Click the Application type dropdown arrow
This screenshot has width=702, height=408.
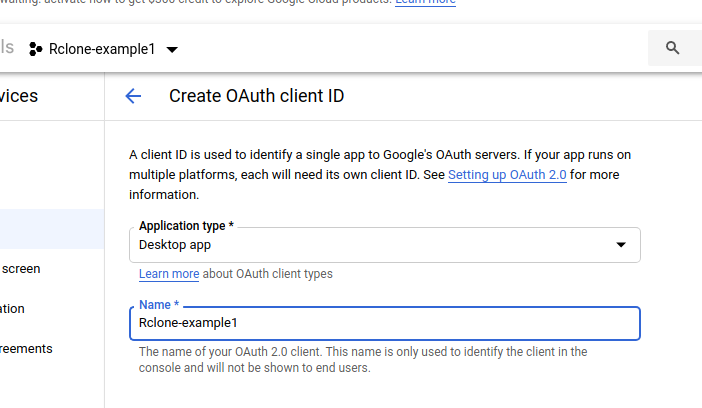click(x=621, y=245)
